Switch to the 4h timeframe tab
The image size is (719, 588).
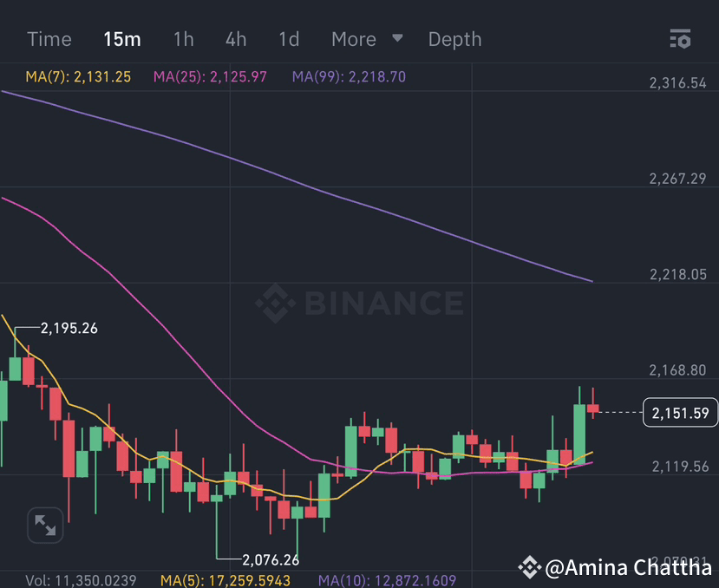(x=235, y=39)
